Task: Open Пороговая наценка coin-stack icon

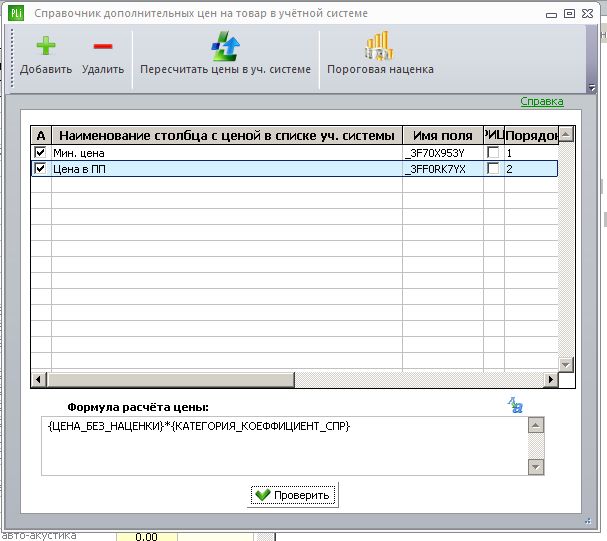Action: (x=380, y=46)
